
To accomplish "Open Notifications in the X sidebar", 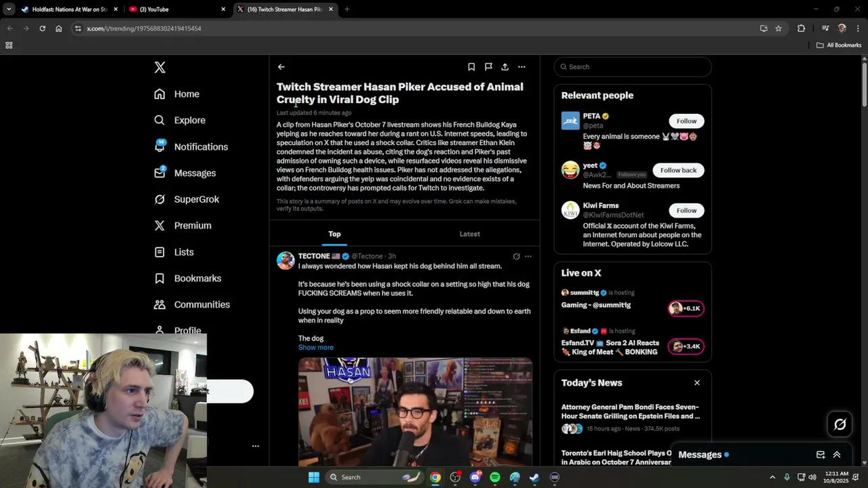I will pyautogui.click(x=191, y=146).
